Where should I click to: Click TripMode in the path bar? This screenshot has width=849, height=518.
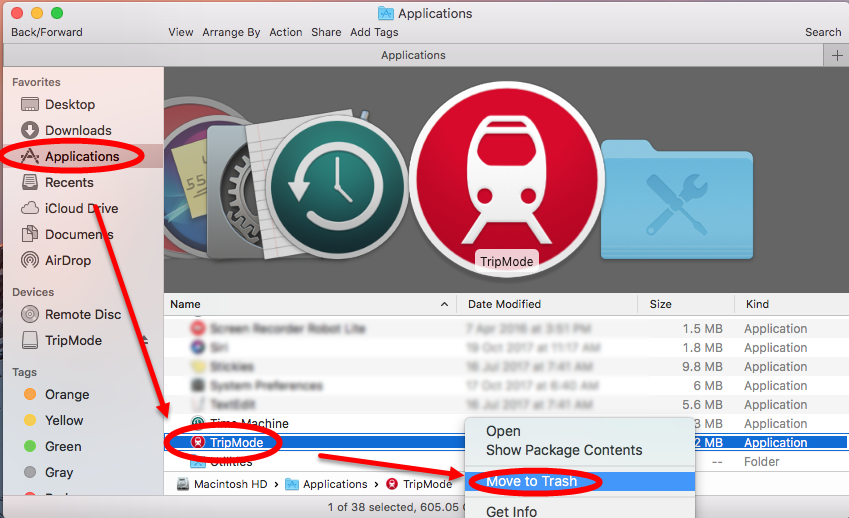pos(427,484)
